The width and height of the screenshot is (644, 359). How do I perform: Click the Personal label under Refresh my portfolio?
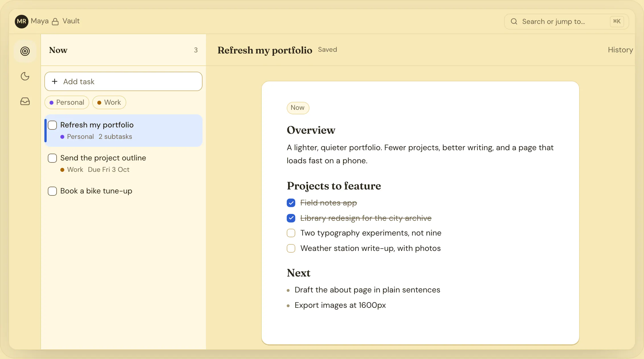click(x=80, y=137)
